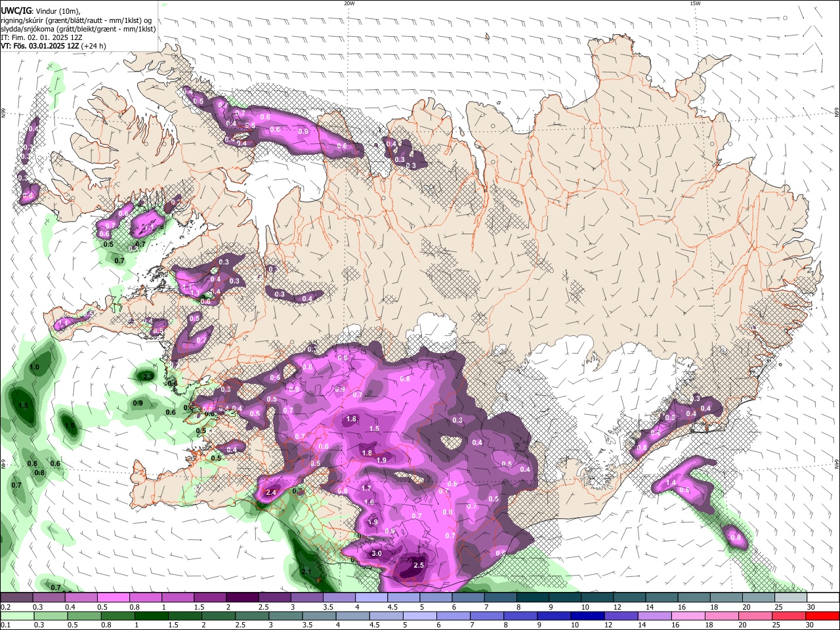840x630 pixels.
Task: Click the 0.4 swatch in the upper snow legend row
Action: (x=81, y=597)
